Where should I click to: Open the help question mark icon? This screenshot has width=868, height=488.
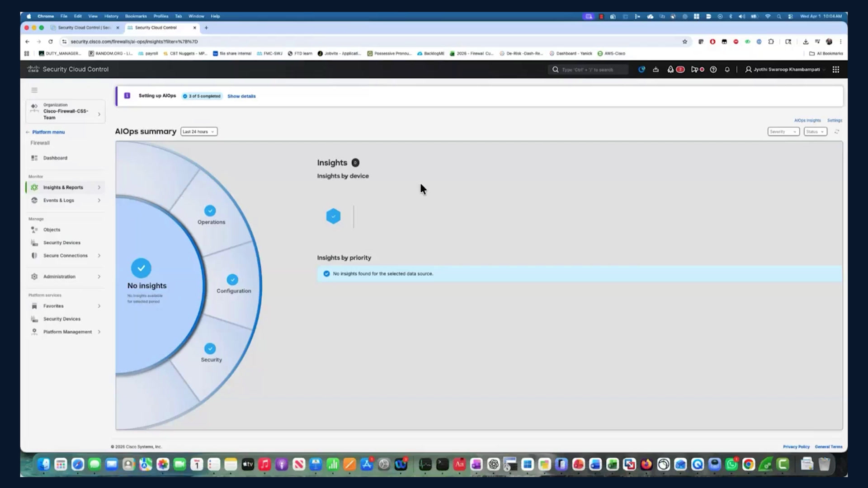pyautogui.click(x=713, y=70)
